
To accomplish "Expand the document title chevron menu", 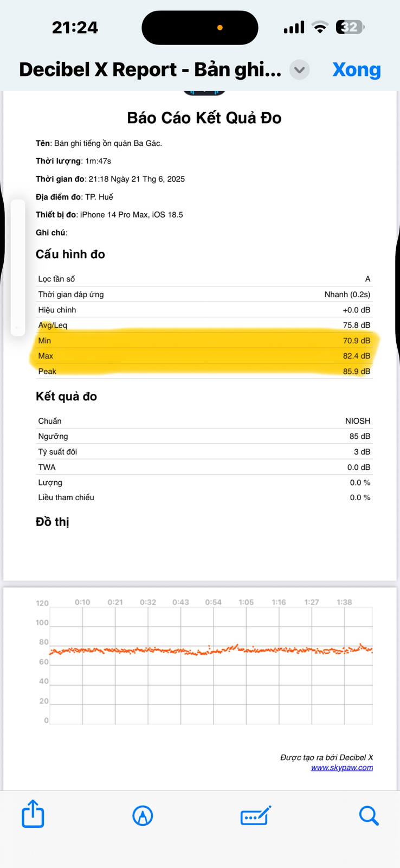I will click(299, 70).
